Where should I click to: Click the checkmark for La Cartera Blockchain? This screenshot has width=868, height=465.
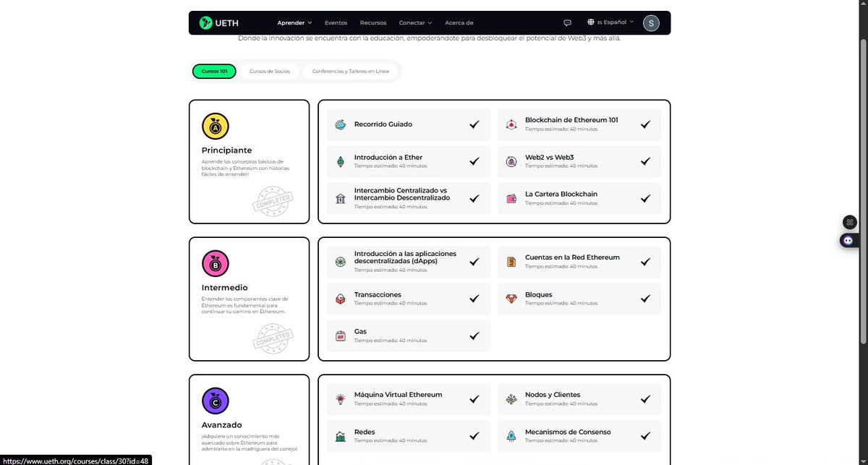pos(645,198)
